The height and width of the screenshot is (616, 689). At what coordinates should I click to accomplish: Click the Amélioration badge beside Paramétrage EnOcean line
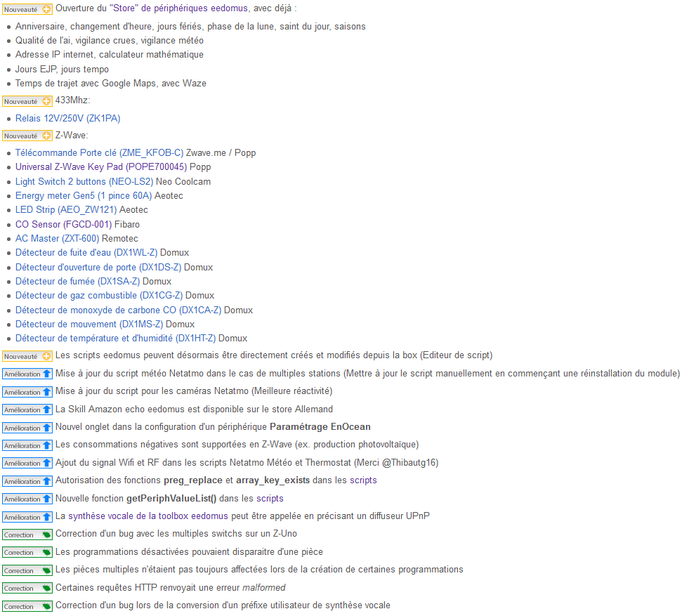point(27,428)
